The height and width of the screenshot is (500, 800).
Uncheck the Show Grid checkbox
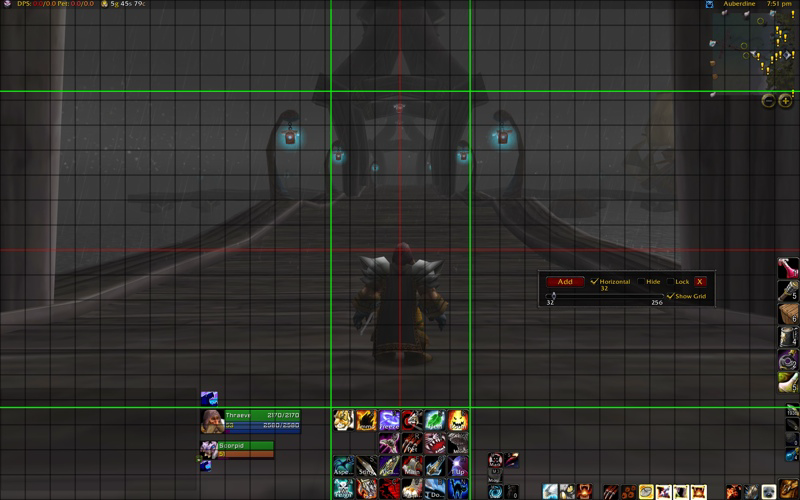[x=670, y=296]
